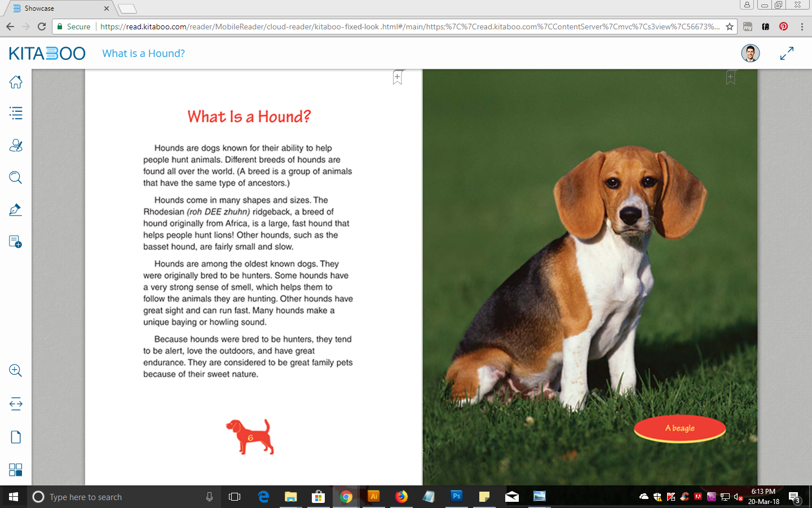This screenshot has width=812, height=508.
Task: Click the zoom-in magnifier icon
Action: (16, 371)
